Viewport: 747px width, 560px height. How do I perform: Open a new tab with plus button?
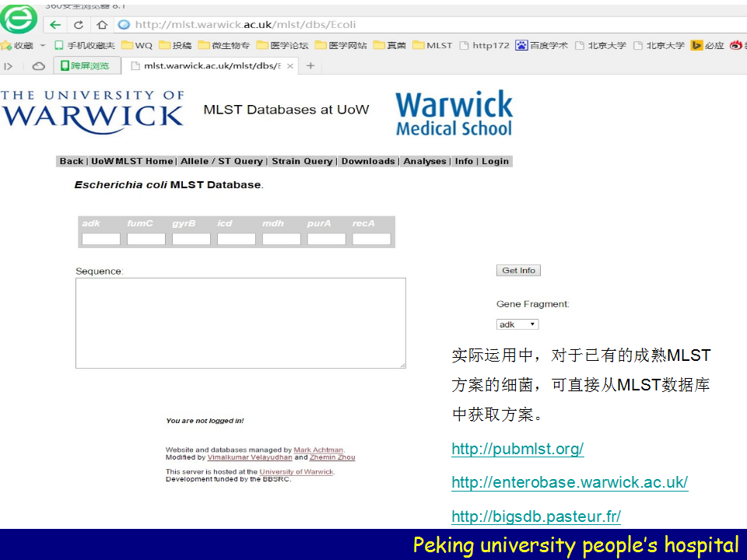tap(310, 65)
